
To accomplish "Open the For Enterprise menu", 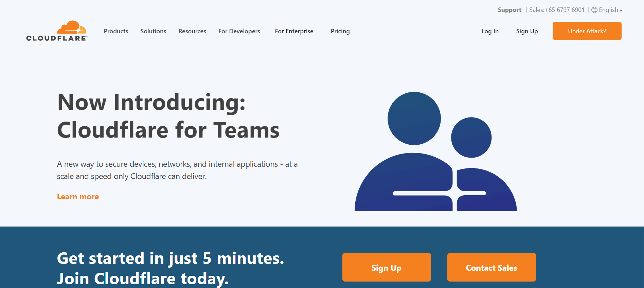I will tap(294, 31).
